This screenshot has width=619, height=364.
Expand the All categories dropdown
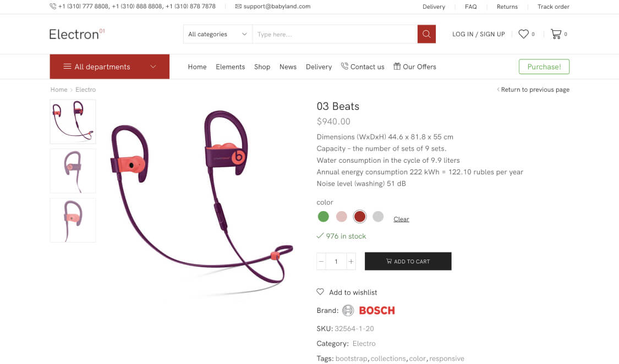[x=217, y=34]
